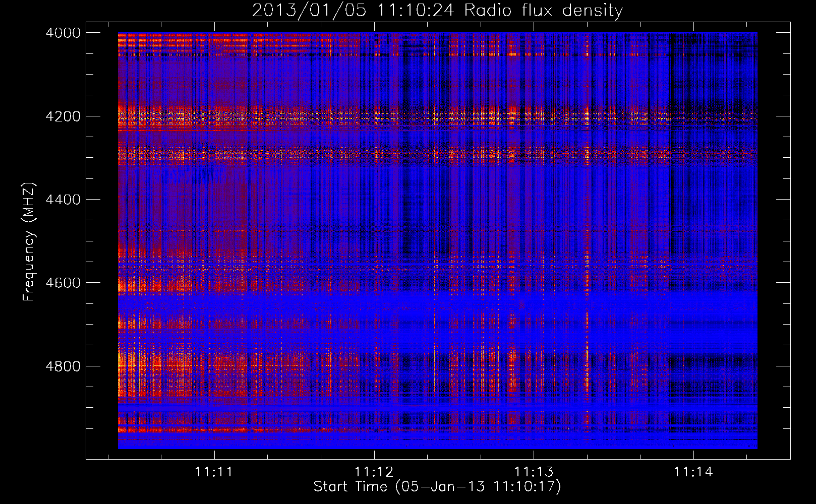Click the 4000 frequency axis label

click(x=63, y=33)
